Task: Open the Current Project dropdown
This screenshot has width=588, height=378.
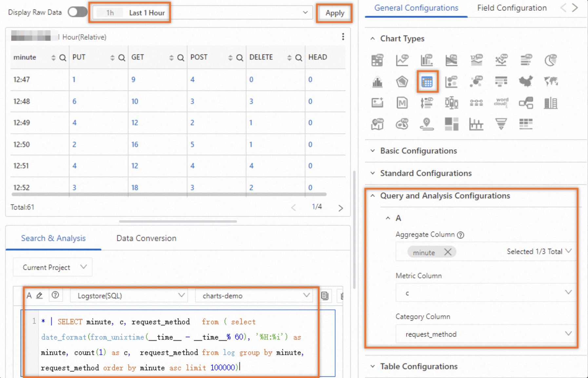Action: click(52, 267)
